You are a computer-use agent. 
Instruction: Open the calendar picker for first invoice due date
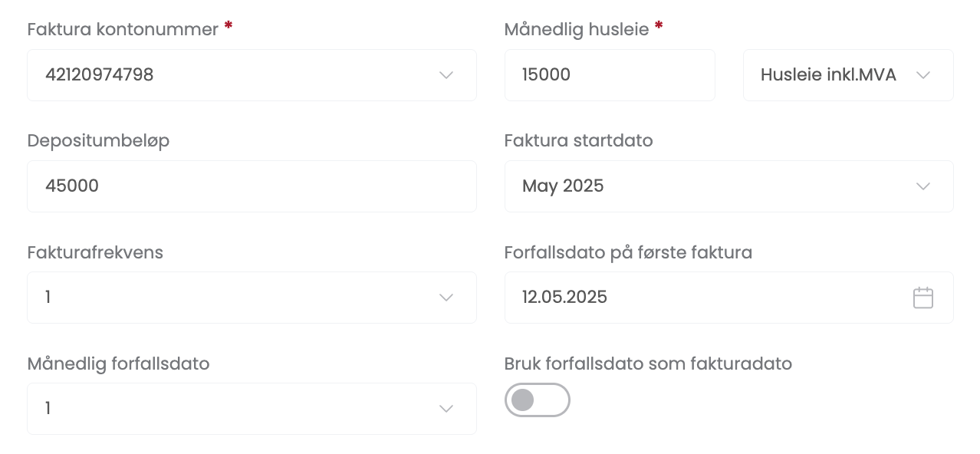(922, 298)
